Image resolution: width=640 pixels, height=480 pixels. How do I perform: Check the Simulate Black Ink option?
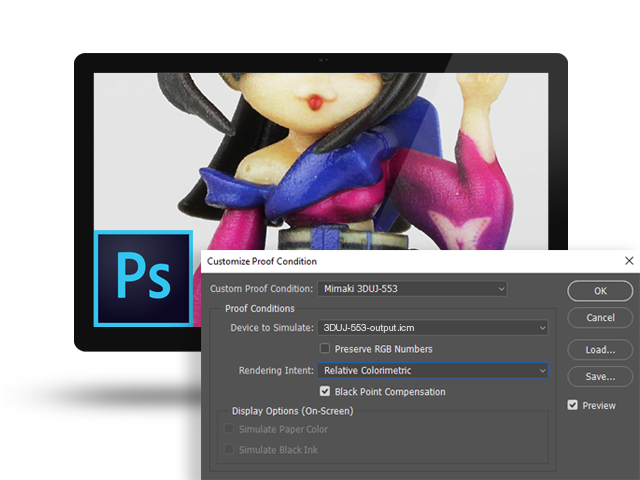(x=230, y=450)
